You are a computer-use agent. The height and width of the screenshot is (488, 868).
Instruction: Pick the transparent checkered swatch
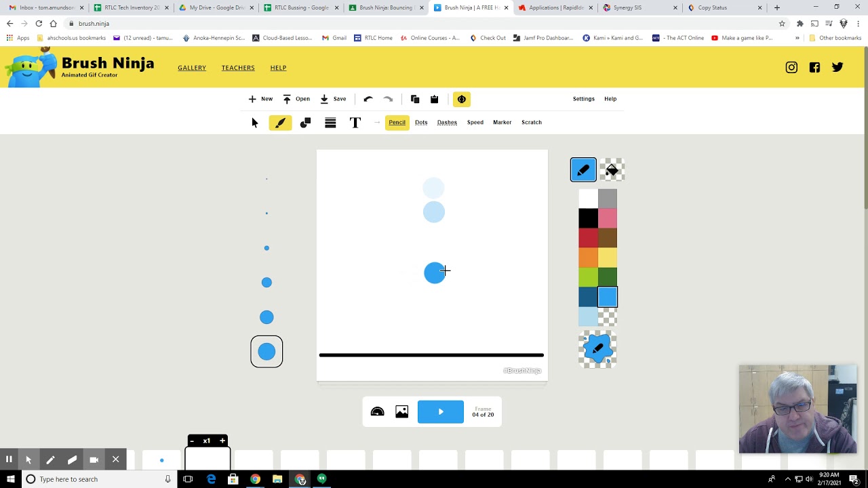pyautogui.click(x=608, y=317)
